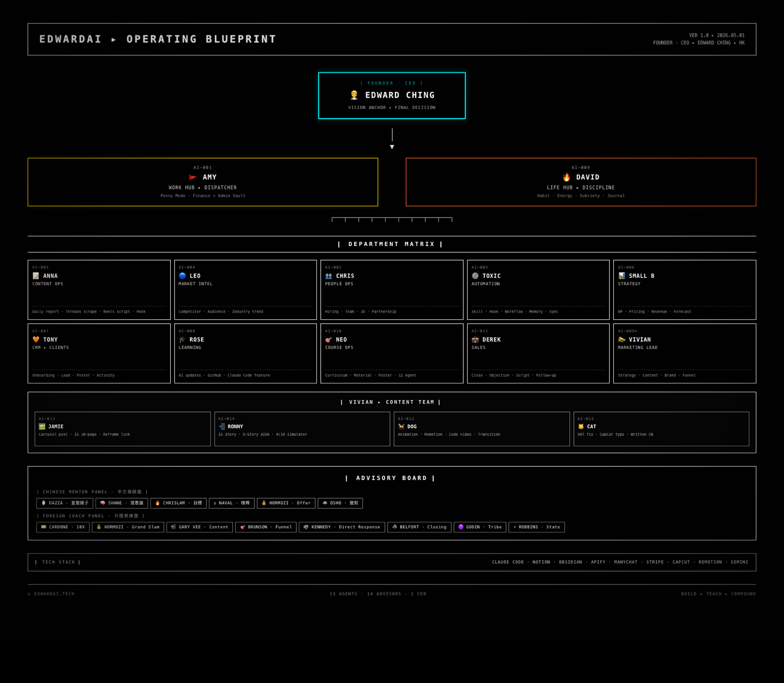The height and width of the screenshot is (683, 784).
Task: Click the fire icon in CHRISLAM chip
Action: click(157, 503)
